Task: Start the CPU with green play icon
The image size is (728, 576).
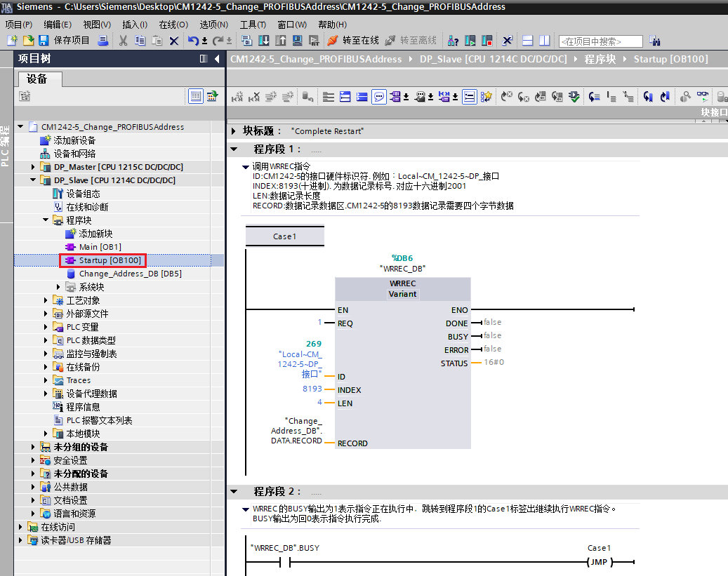Action: 470,41
